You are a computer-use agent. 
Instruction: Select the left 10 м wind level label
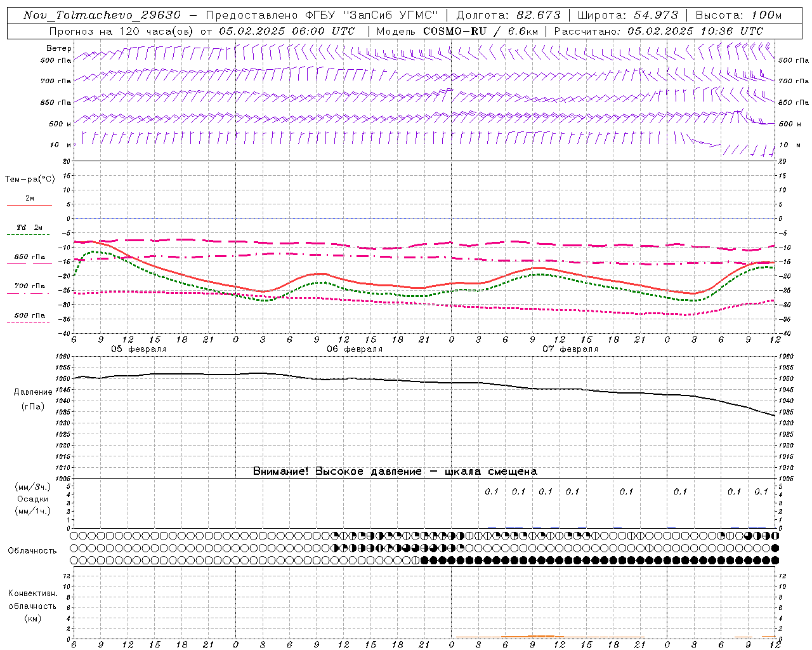(x=61, y=145)
